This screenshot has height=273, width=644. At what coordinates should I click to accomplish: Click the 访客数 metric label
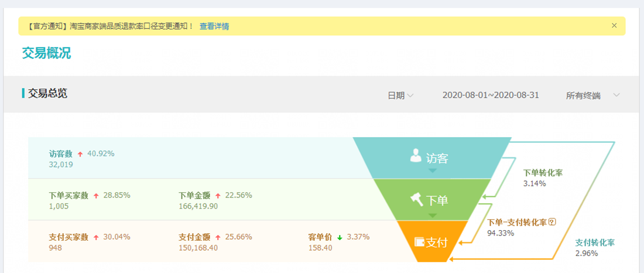[61, 154]
